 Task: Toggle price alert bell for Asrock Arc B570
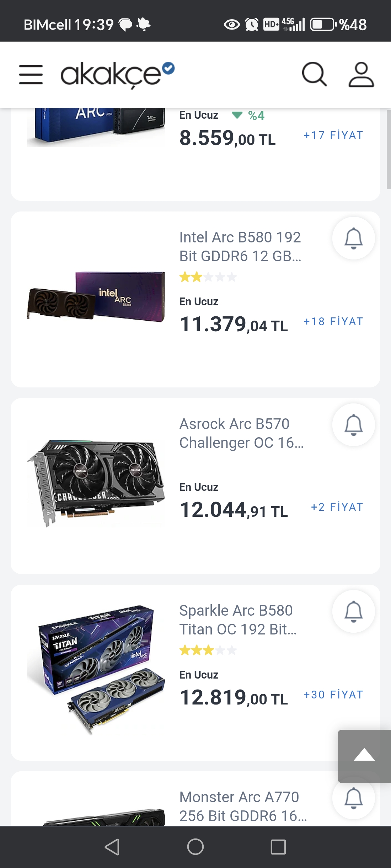353,425
